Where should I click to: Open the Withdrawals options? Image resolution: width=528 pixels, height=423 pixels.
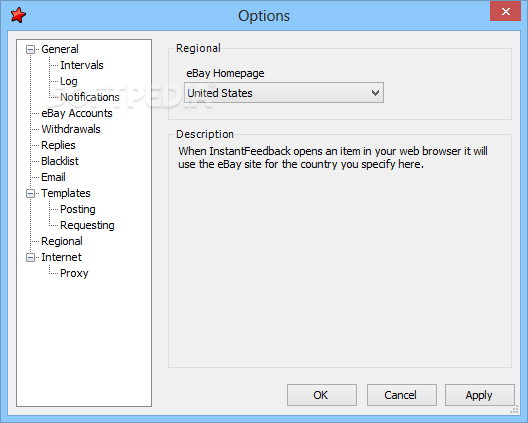pyautogui.click(x=71, y=129)
